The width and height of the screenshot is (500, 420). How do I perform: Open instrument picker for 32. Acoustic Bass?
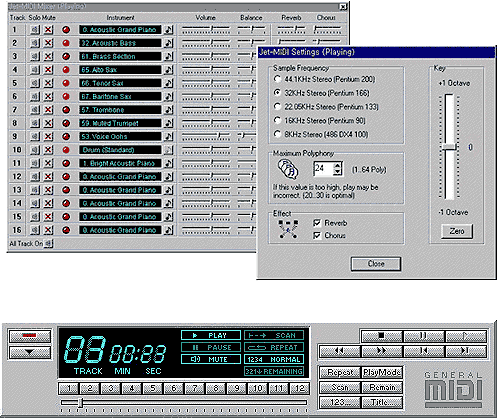tap(169, 43)
